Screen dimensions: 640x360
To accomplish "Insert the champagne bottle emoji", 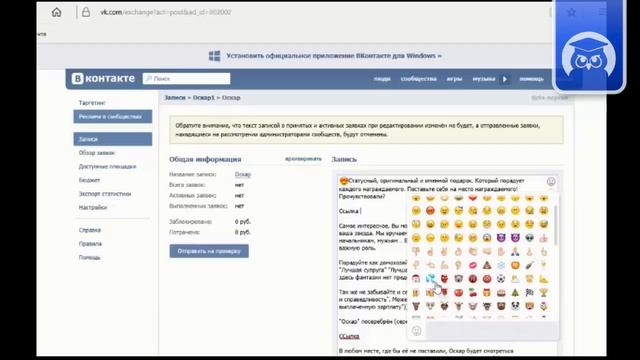I will point(529,265).
